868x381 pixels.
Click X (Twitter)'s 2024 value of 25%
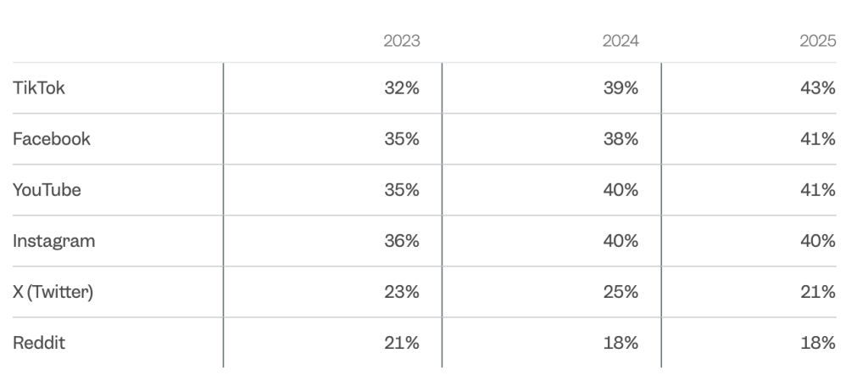coord(620,292)
